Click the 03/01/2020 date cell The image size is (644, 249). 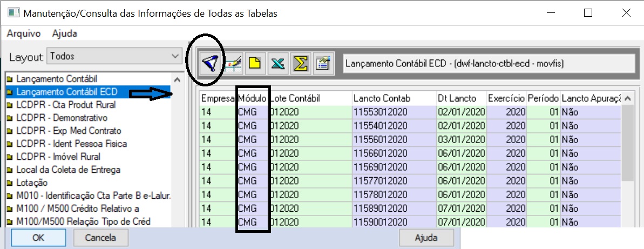[x=462, y=140]
